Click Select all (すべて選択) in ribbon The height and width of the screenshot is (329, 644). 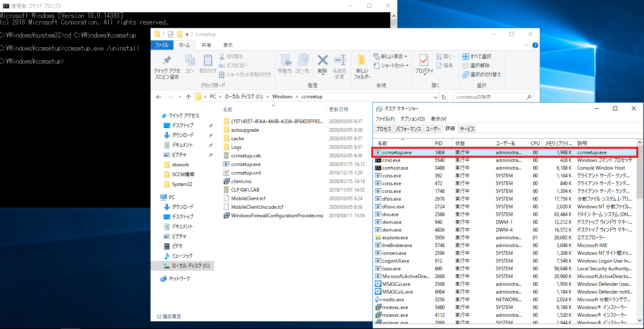(477, 57)
